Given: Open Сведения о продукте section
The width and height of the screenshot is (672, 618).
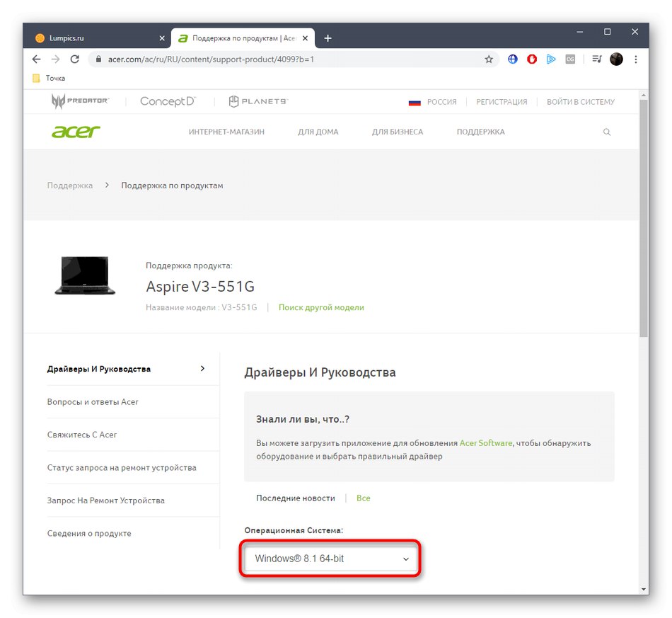Looking at the screenshot, I should [89, 534].
